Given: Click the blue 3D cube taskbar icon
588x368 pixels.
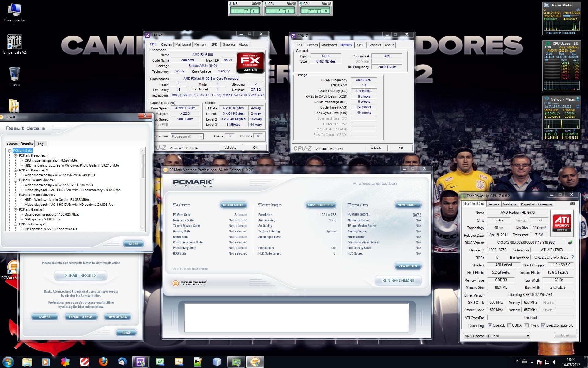Looking at the screenshot, I should click(217, 362).
